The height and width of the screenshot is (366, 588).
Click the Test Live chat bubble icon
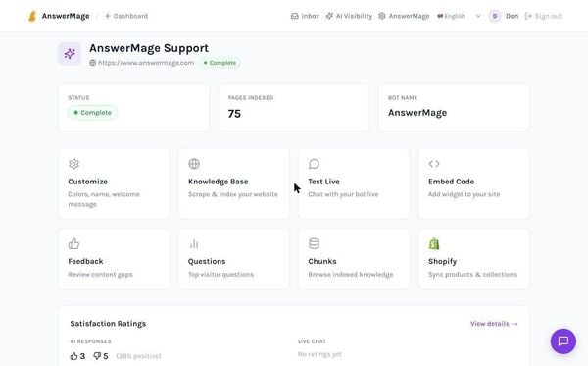[314, 164]
